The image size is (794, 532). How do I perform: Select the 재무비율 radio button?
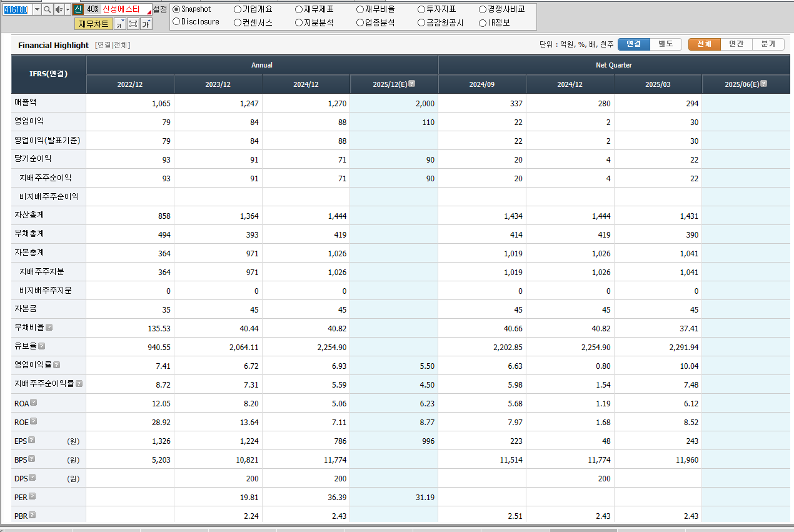tap(360, 9)
